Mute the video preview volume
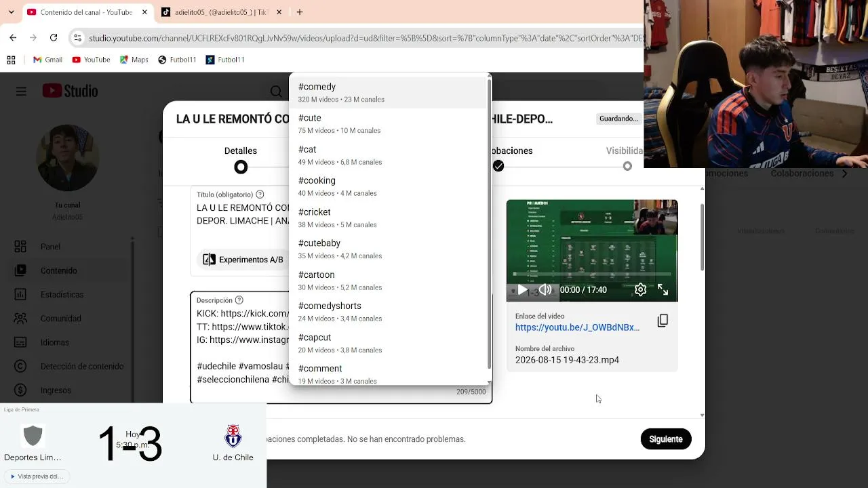 pos(545,290)
